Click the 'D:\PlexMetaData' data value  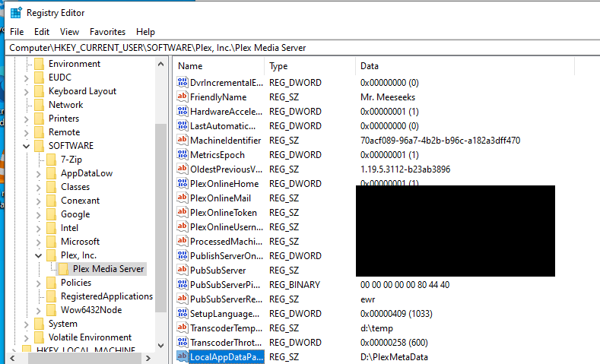point(394,357)
